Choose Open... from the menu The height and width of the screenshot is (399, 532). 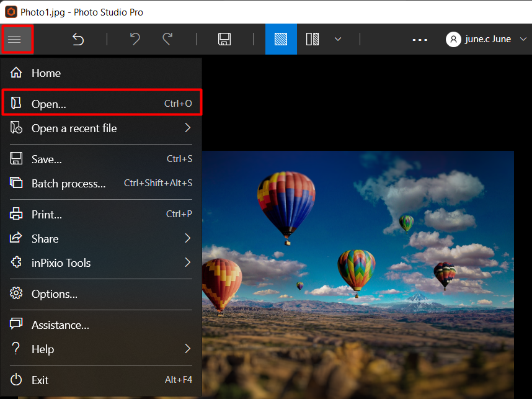pyautogui.click(x=102, y=103)
